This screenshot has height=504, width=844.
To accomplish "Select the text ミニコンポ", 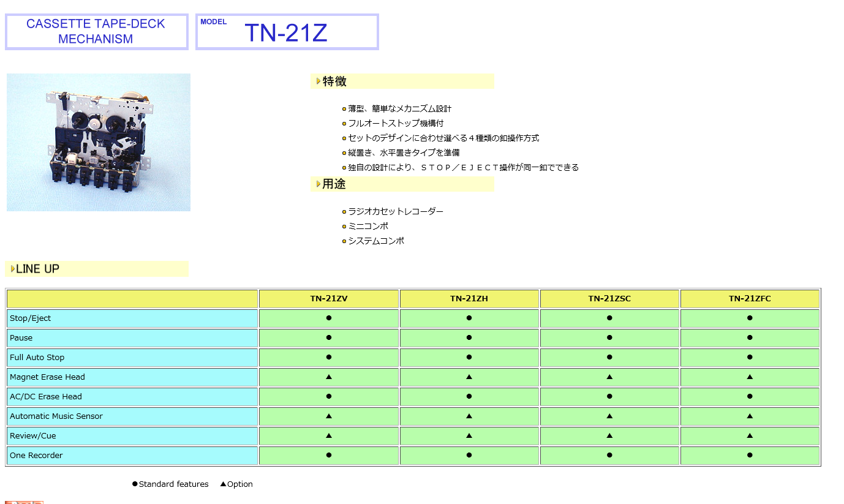I will [368, 226].
